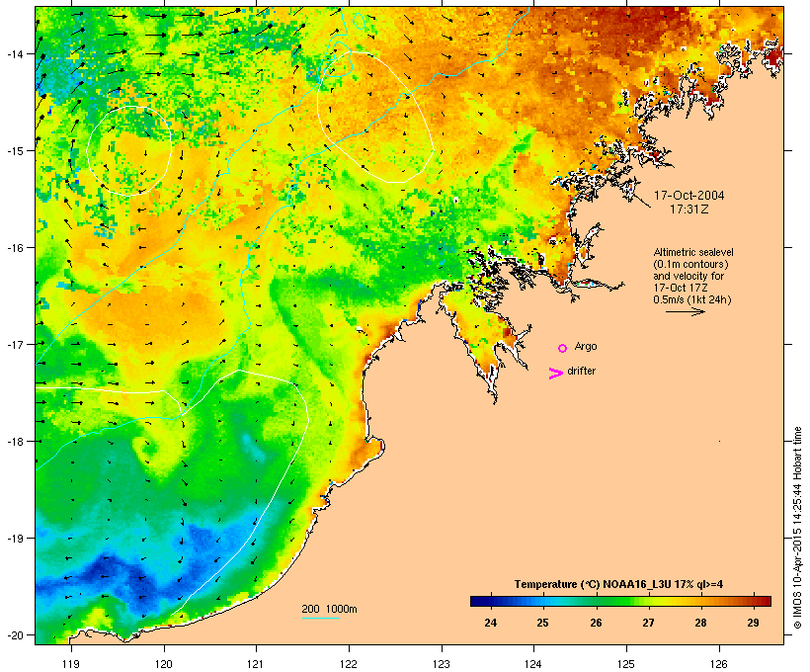Click the 'drifter' legend label
This screenshot has width=810, height=672.
click(581, 371)
